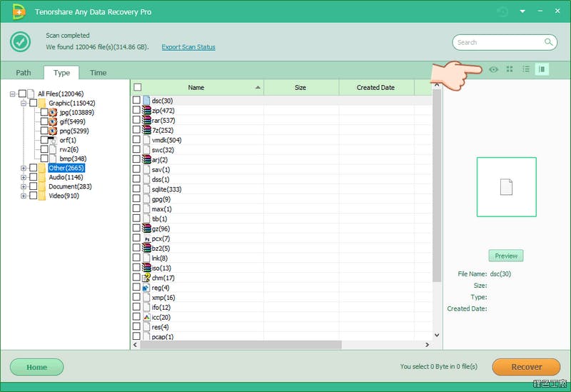Click the arj archive icon

tap(146, 159)
